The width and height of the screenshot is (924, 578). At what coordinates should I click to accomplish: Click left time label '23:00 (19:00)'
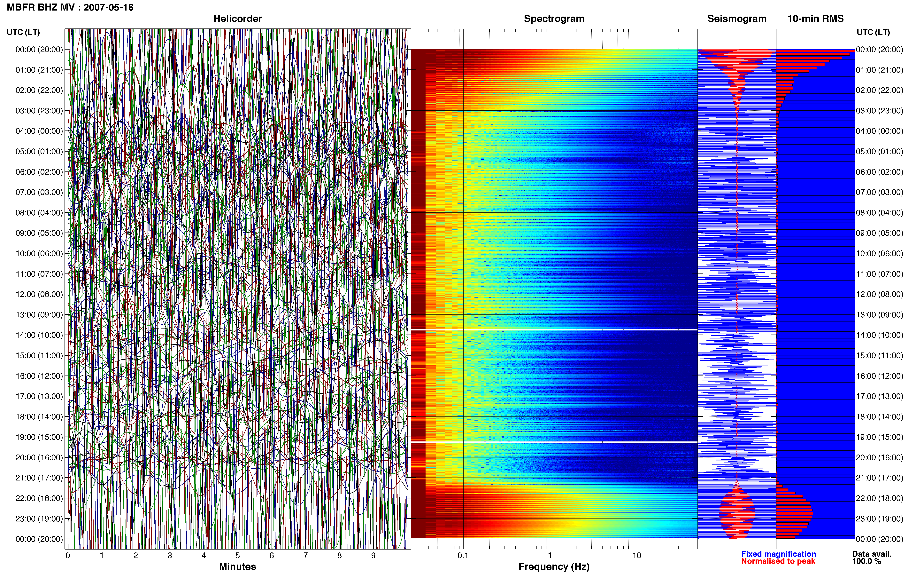click(39, 519)
